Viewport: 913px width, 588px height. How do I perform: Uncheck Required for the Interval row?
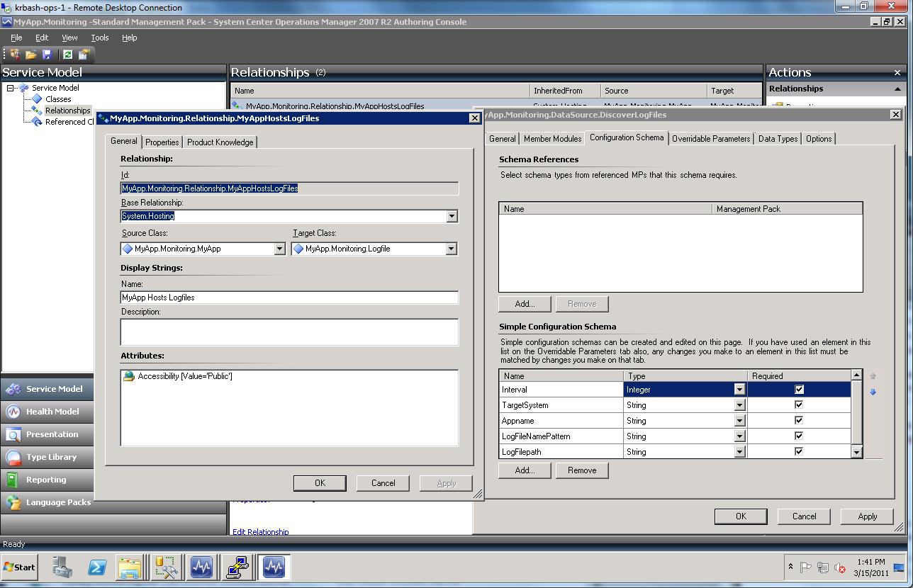tap(799, 390)
